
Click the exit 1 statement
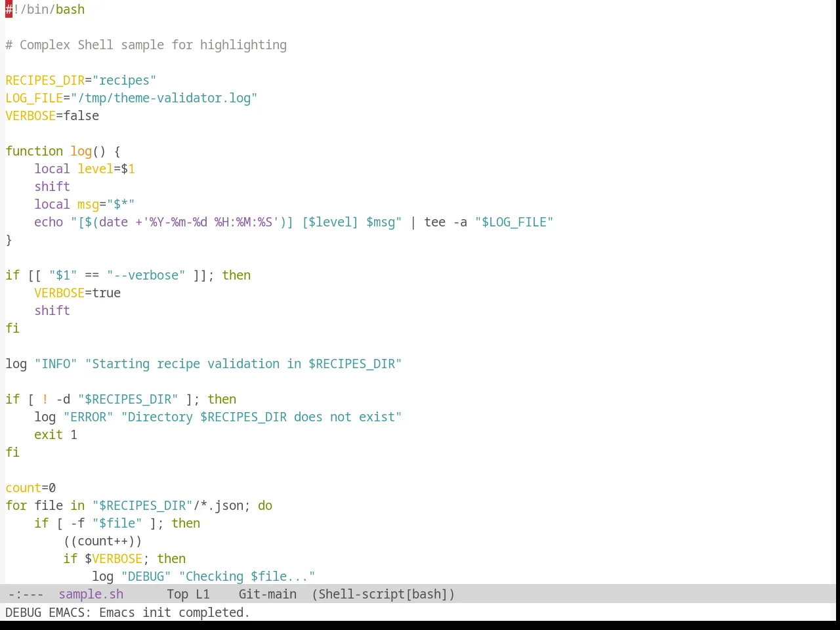tap(56, 434)
